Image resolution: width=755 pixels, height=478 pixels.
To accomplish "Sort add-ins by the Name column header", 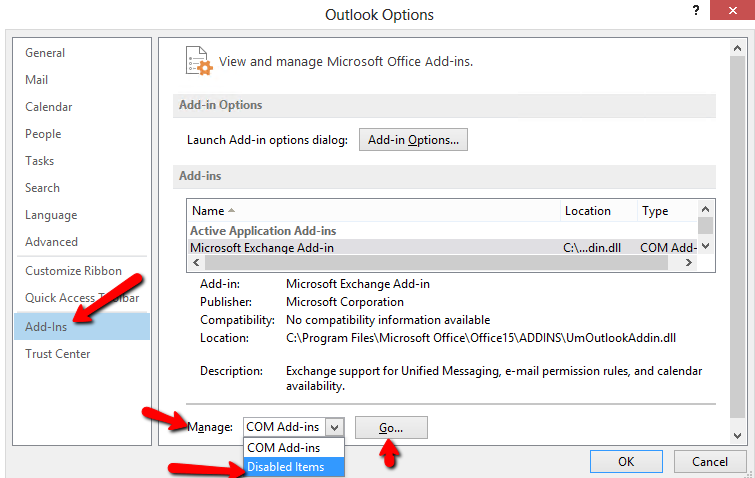I will click(373, 211).
